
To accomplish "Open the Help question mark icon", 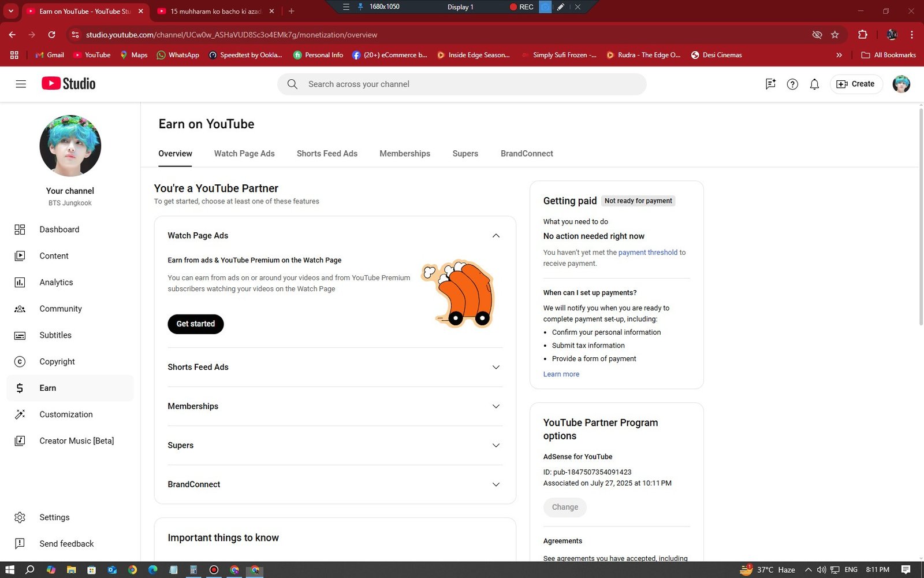I will click(x=792, y=84).
